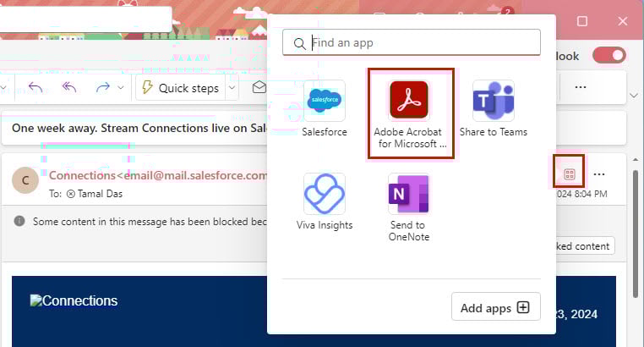Expand the ribbon with the chevron
This screenshot has height=347, width=644.
click(x=634, y=96)
